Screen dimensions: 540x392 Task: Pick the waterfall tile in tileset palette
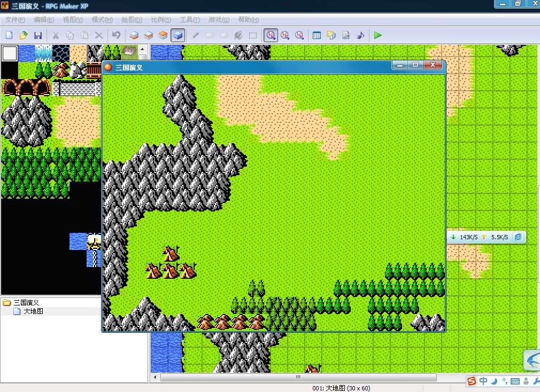pyautogui.click(x=44, y=53)
